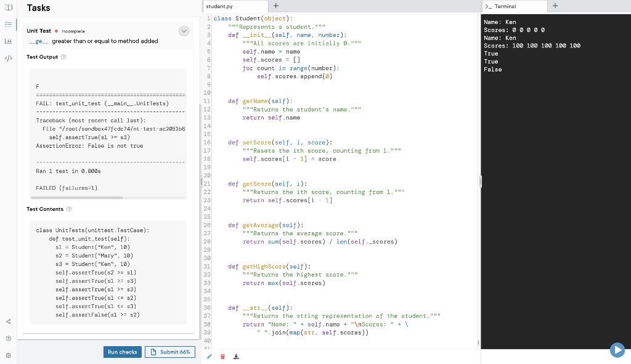The width and height of the screenshot is (631, 364).
Task: Select the student.py editor tab
Action: (x=235, y=6)
